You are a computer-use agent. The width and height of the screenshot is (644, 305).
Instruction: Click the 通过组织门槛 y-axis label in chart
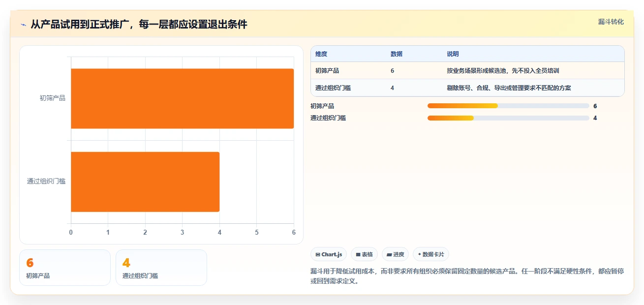[x=46, y=182]
